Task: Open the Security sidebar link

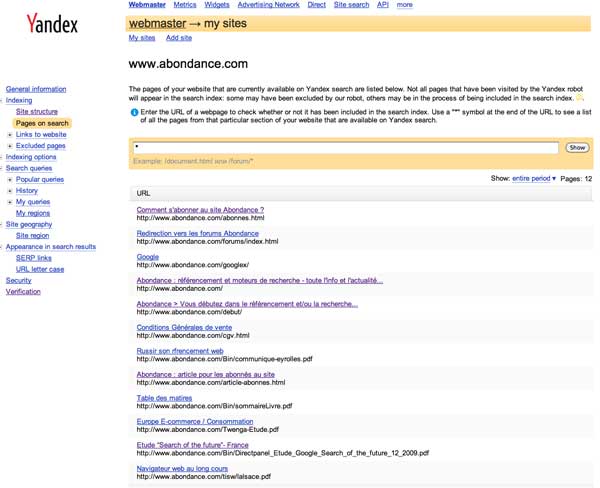Action: [x=18, y=281]
